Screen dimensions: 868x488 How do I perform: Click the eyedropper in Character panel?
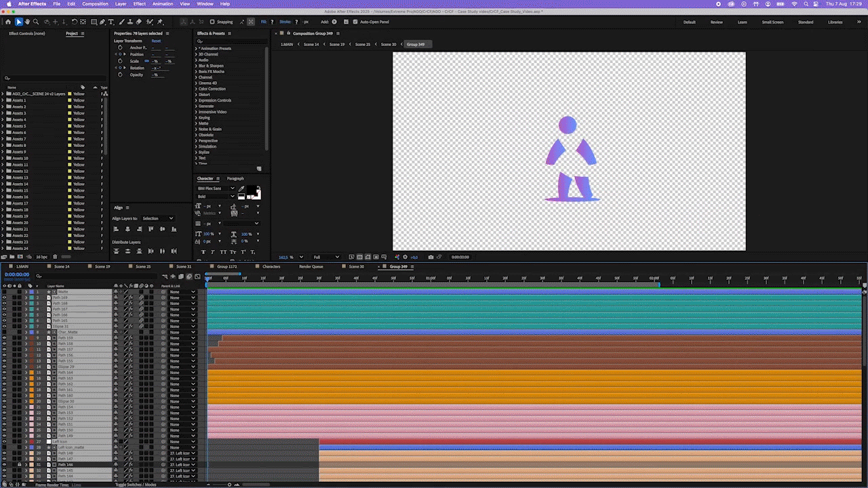pyautogui.click(x=241, y=189)
